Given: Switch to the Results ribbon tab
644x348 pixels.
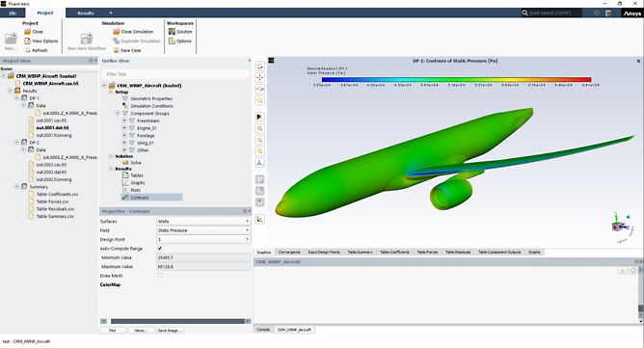Looking at the screenshot, I should (86, 13).
